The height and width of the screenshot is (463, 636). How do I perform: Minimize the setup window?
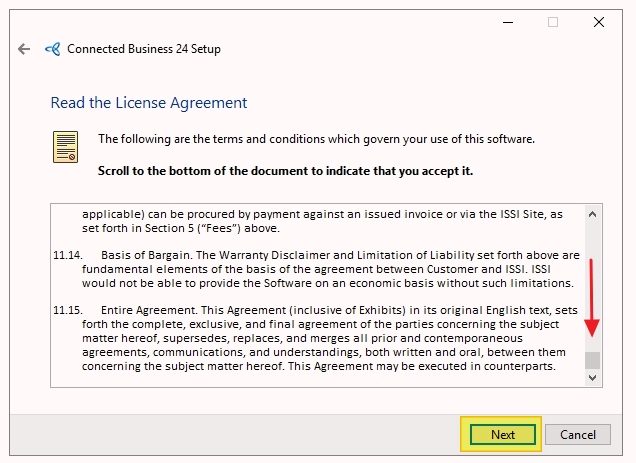(x=508, y=22)
